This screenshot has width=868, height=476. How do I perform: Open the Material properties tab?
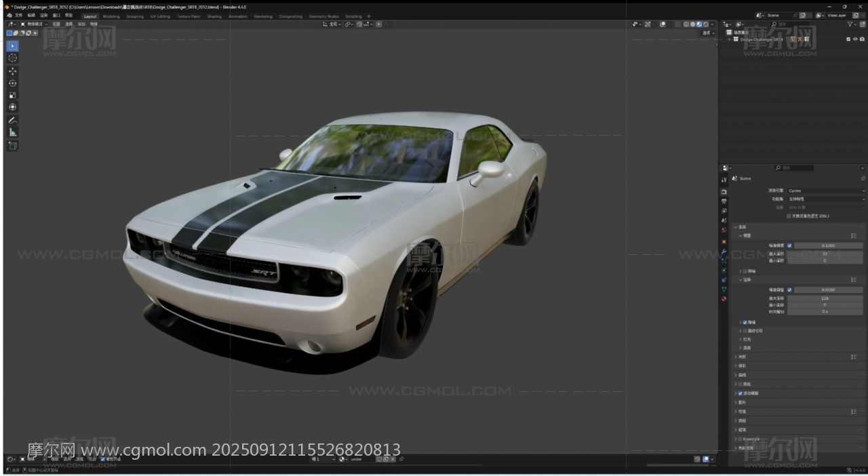(x=724, y=298)
